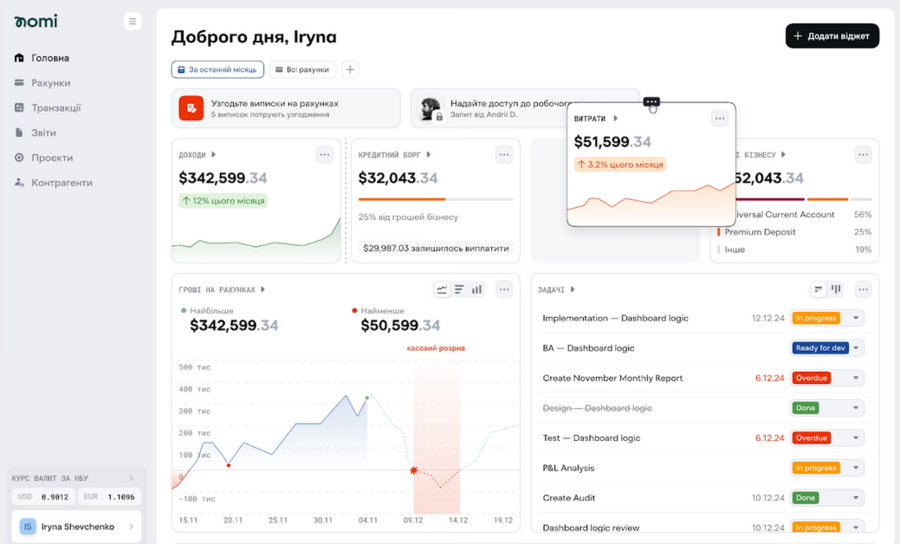Click the sidebar collapse icon
900x544 pixels.
click(132, 21)
